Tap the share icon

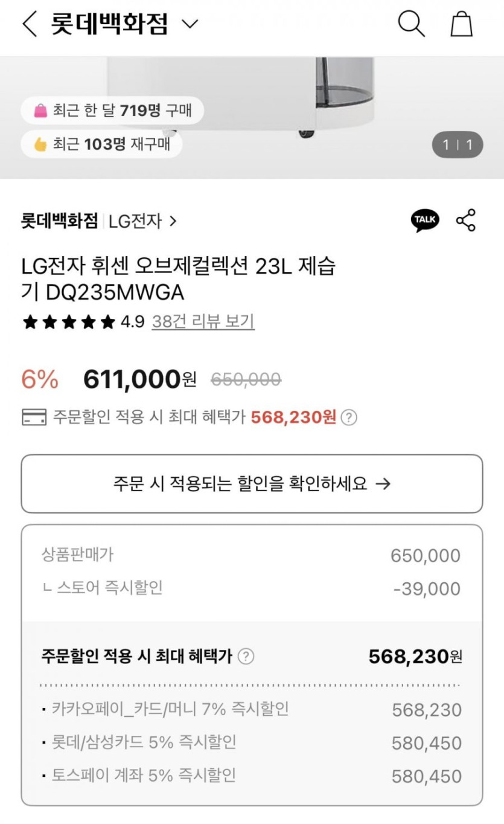coord(466,220)
